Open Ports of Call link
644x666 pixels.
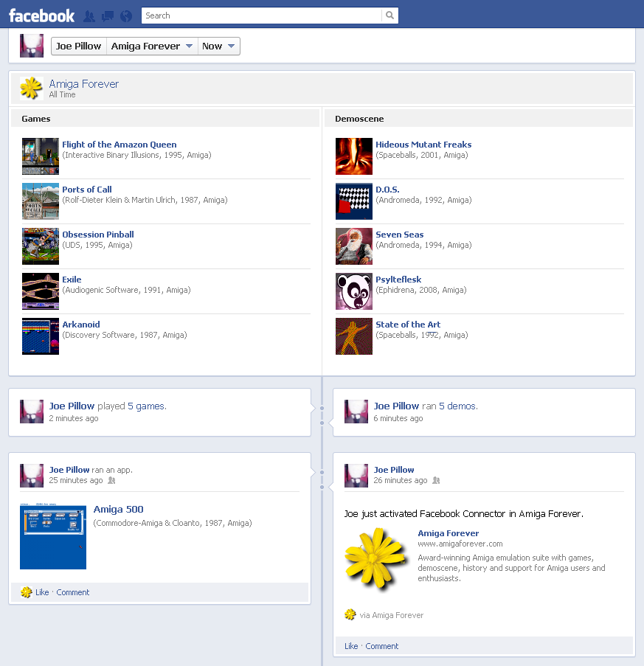point(87,190)
